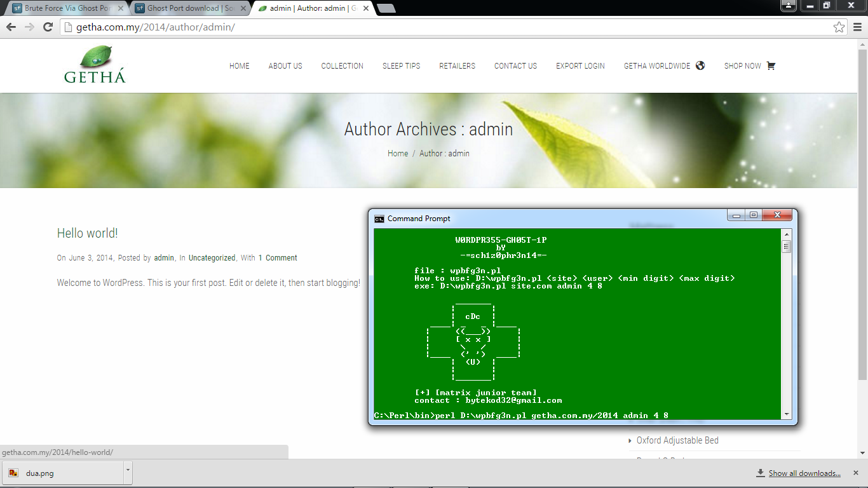The height and width of the screenshot is (488, 868).
Task: Open the HOME menu item
Action: click(x=240, y=65)
